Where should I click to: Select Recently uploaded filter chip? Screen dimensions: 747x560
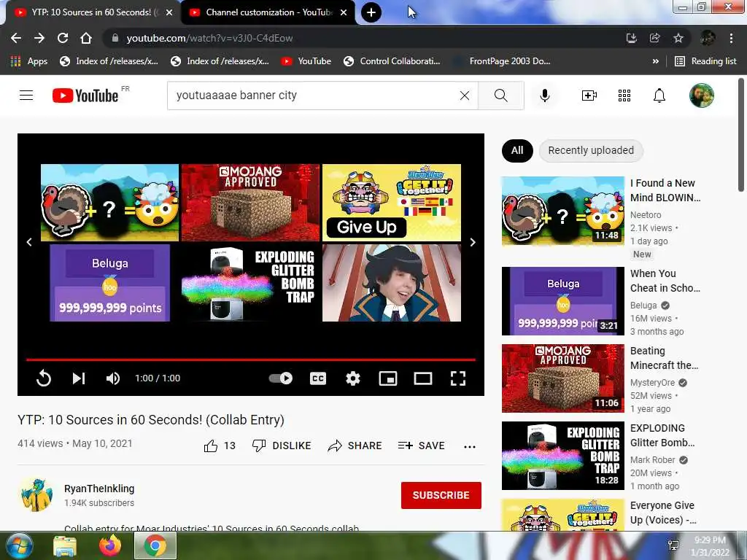591,150
